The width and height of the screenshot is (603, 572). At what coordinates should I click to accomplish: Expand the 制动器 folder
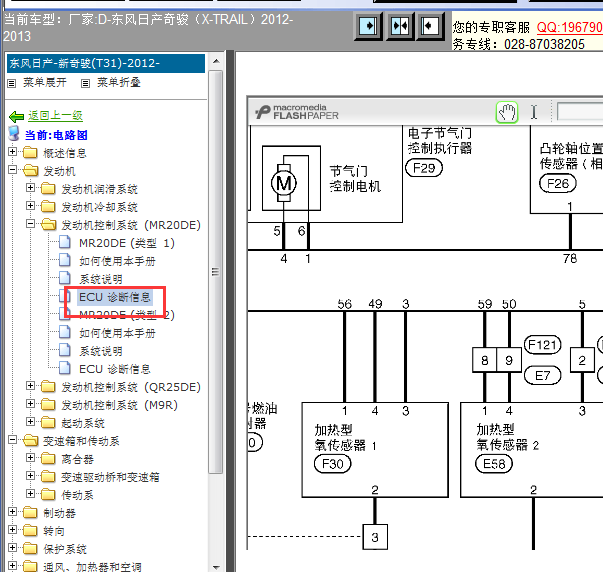pos(12,511)
